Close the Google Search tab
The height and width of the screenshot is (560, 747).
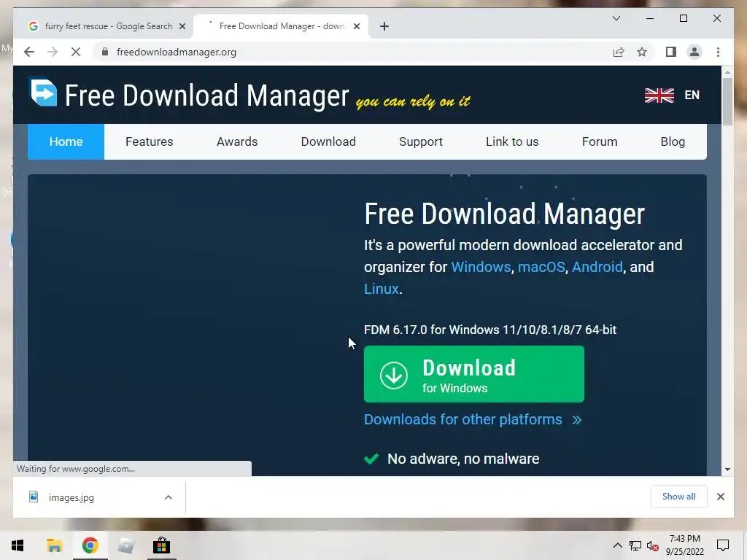tap(182, 26)
